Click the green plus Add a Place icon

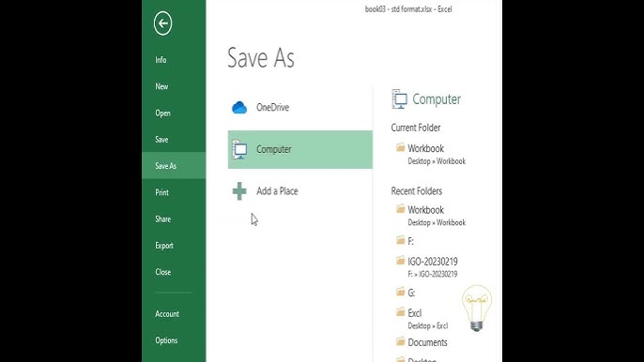[239, 191]
